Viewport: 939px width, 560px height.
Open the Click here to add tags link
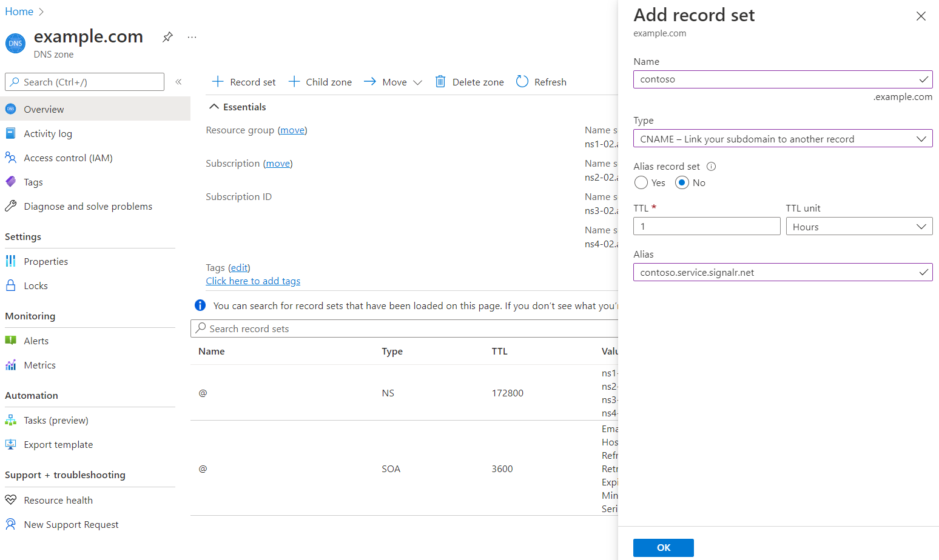[253, 281]
